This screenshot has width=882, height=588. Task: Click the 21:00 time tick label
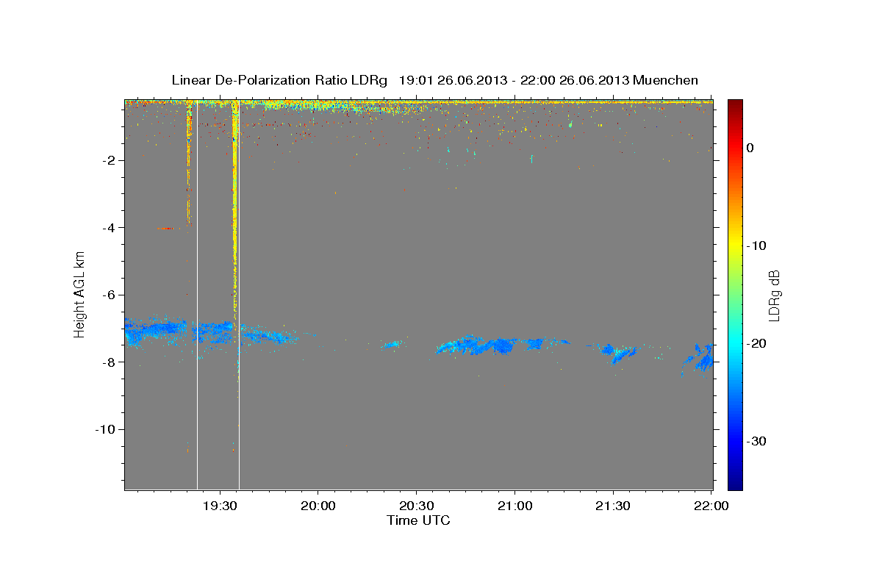click(x=514, y=506)
